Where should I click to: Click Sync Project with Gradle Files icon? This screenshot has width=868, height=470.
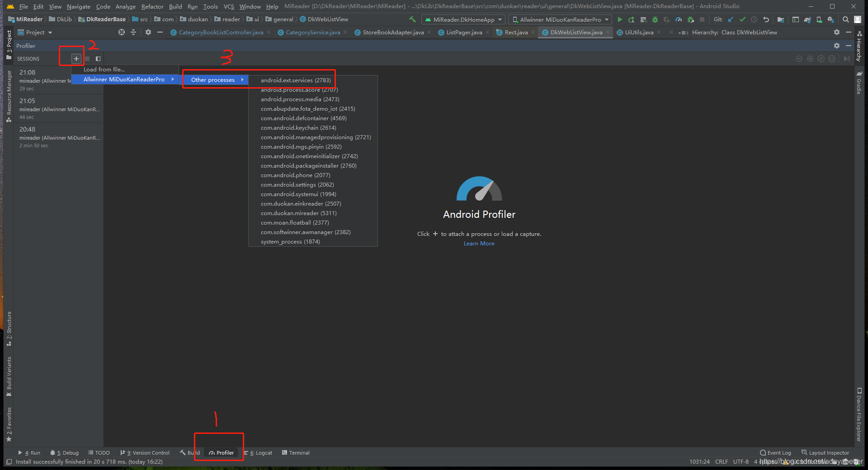[807, 19]
